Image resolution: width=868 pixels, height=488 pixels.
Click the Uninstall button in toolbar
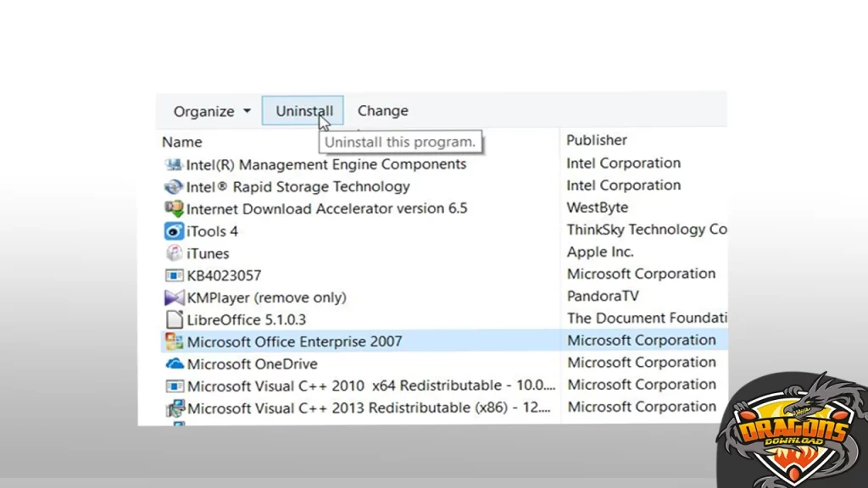pos(303,111)
